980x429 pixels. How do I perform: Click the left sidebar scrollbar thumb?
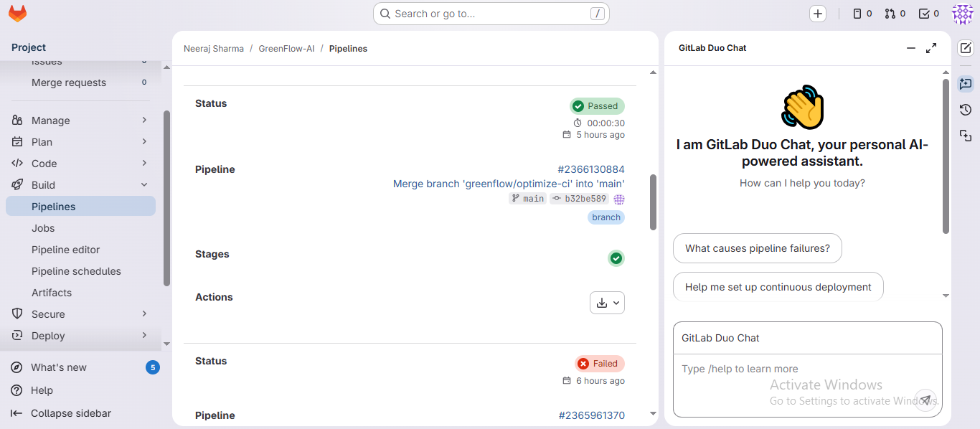(x=166, y=198)
